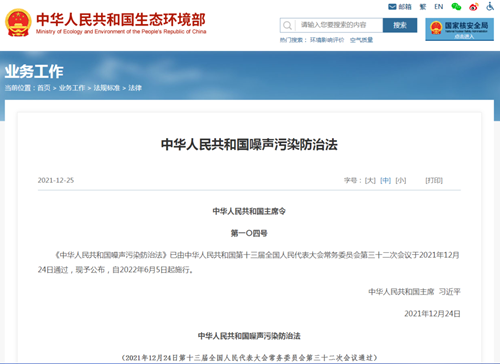Open the mailbox envelope icon
The width and height of the screenshot is (500, 364).
tap(392, 7)
